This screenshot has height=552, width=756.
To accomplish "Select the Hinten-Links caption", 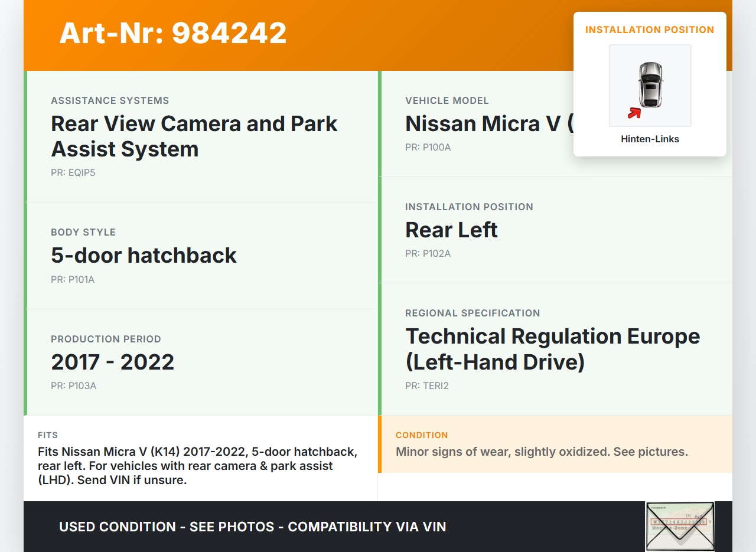I will 650,139.
